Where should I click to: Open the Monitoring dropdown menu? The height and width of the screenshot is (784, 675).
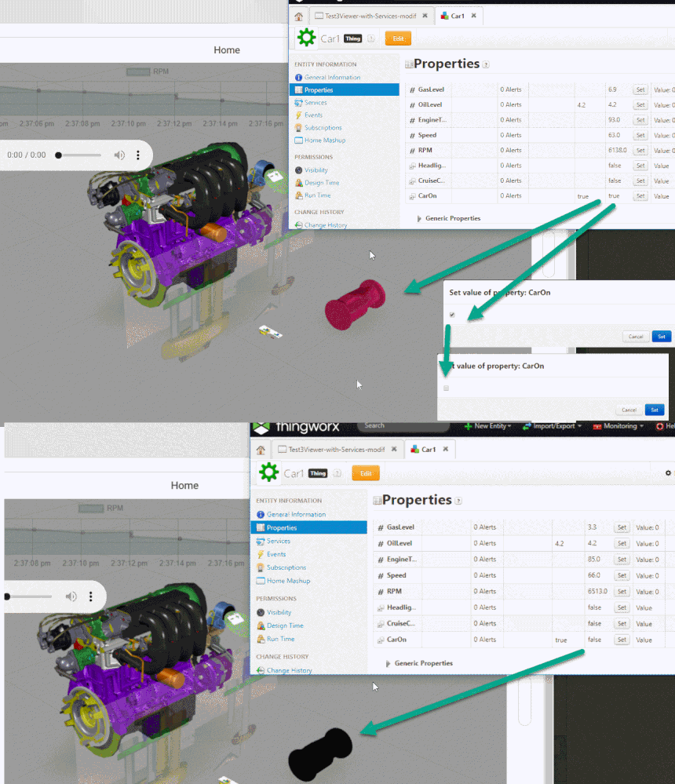point(618,426)
